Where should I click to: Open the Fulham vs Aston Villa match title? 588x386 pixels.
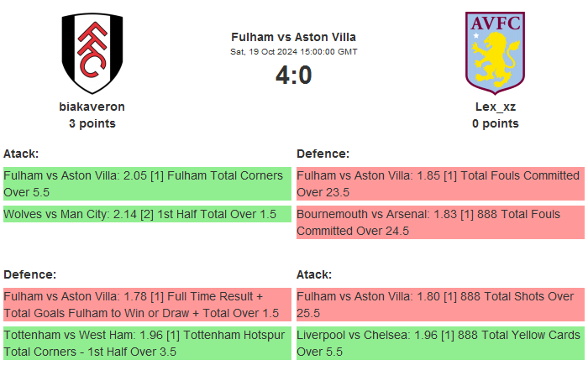293,37
